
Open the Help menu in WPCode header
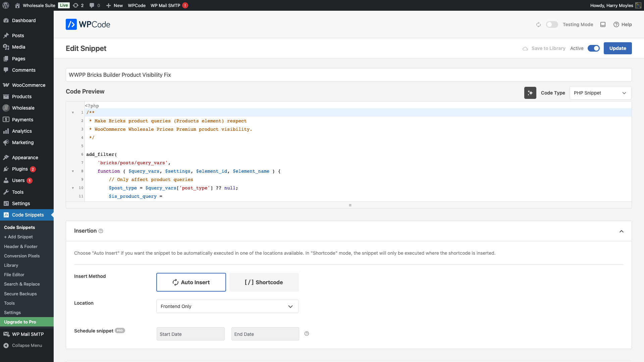(623, 24)
